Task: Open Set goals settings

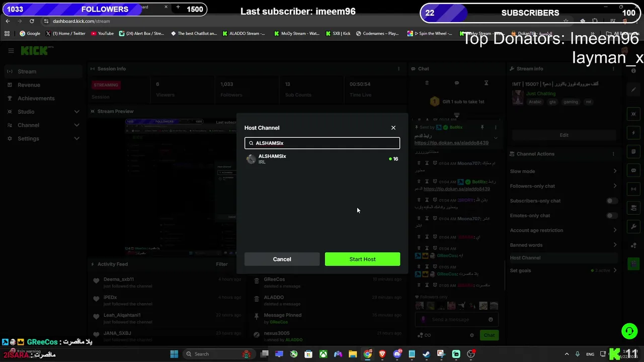Action: tap(563, 270)
